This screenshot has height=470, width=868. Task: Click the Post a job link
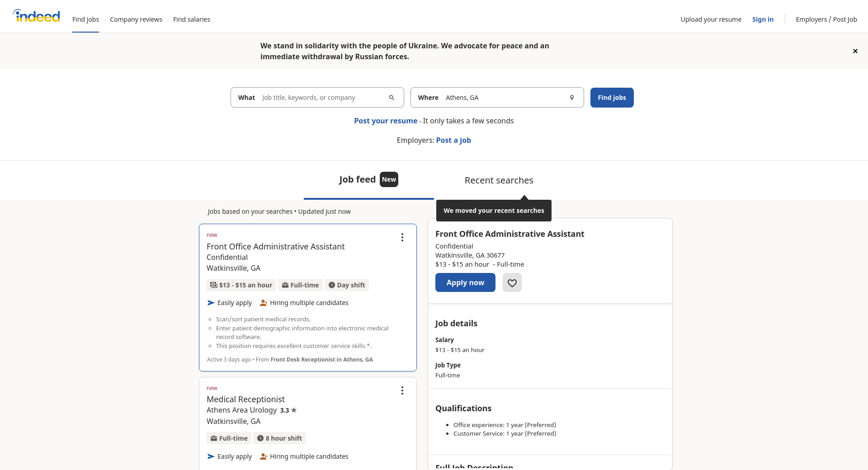tap(453, 140)
